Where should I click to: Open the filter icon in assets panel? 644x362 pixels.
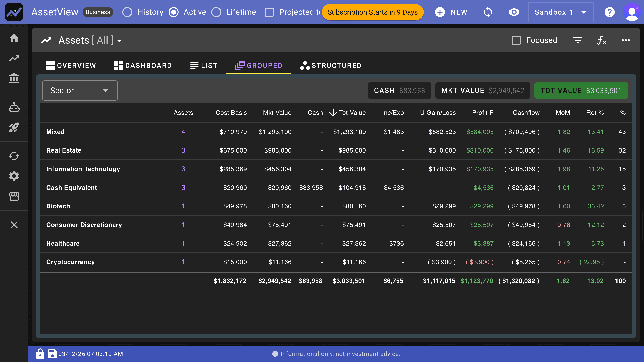click(x=577, y=40)
